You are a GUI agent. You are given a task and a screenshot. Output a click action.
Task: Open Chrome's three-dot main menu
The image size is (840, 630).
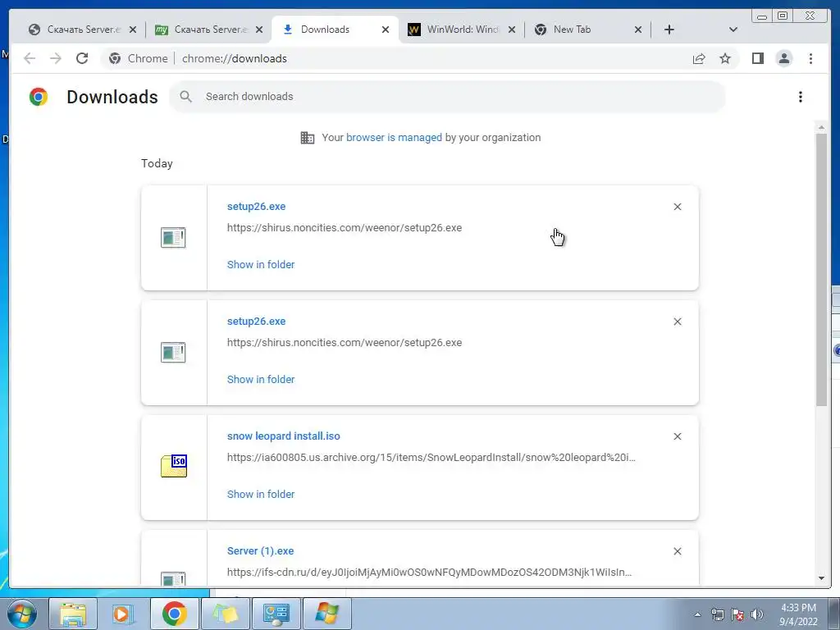point(810,58)
